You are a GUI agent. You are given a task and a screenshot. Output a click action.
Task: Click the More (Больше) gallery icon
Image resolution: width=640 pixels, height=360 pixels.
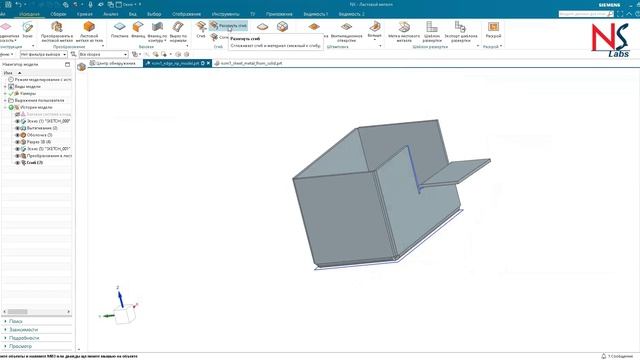coord(374,27)
